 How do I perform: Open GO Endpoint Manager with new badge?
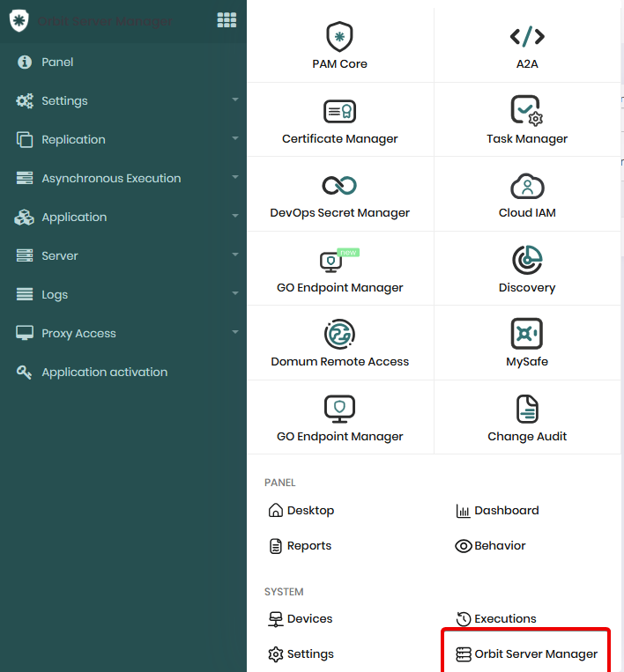coord(339,271)
